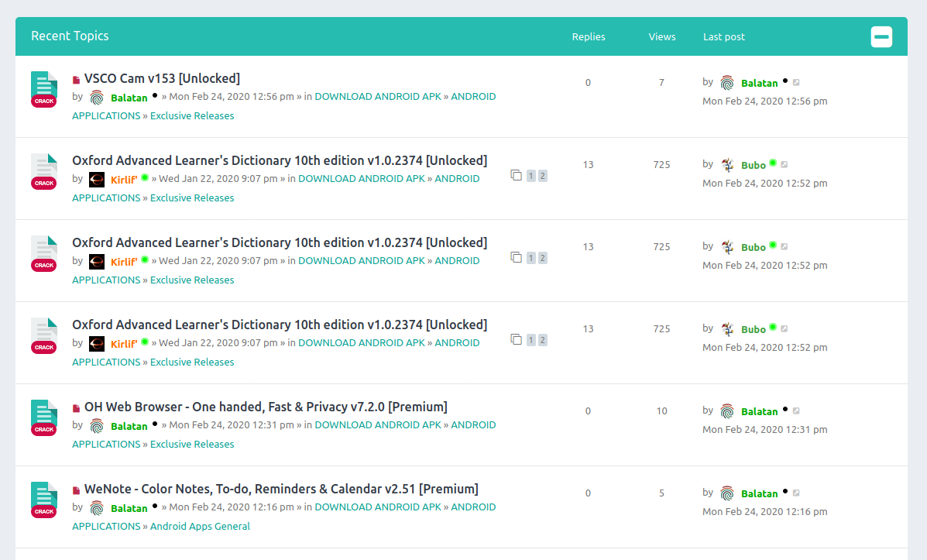
Task: Click red unread-post icon beside WeNote title
Action: [x=76, y=490]
